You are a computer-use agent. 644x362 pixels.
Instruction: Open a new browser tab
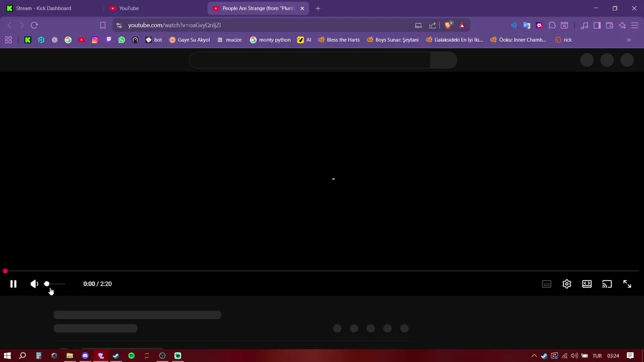tap(317, 8)
